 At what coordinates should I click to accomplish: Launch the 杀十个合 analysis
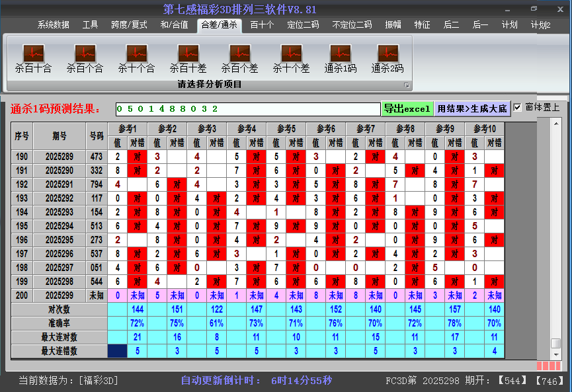(136, 58)
